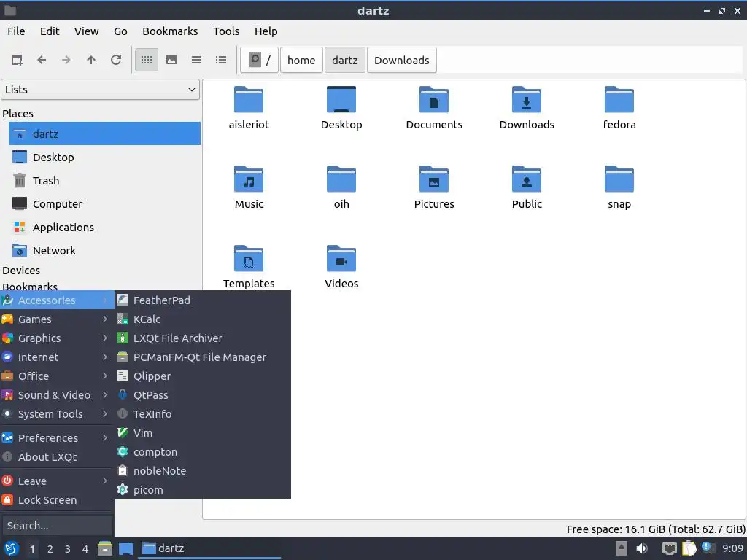Launch Vim from Accessories
This screenshot has height=560, width=747.
tap(203, 433)
